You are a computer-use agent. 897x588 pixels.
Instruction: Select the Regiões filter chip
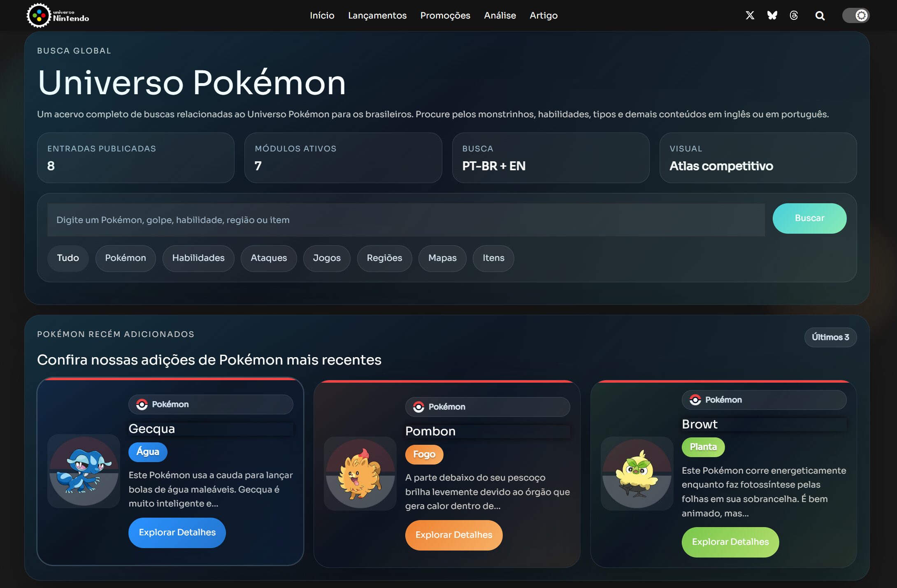[384, 258]
